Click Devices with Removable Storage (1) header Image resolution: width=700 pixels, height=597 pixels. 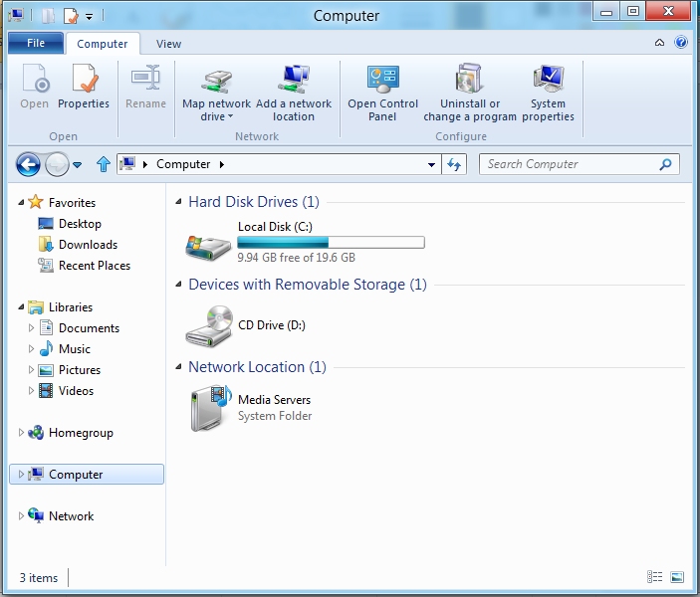pyautogui.click(x=308, y=285)
